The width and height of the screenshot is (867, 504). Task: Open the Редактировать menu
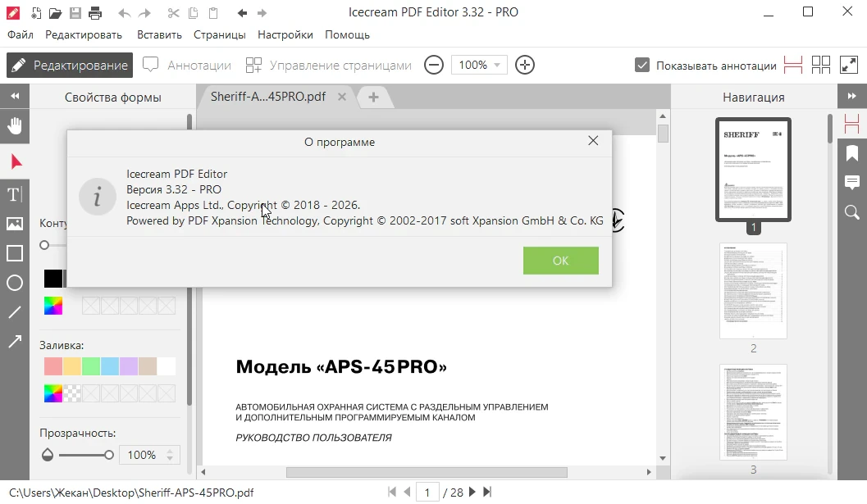pos(84,34)
